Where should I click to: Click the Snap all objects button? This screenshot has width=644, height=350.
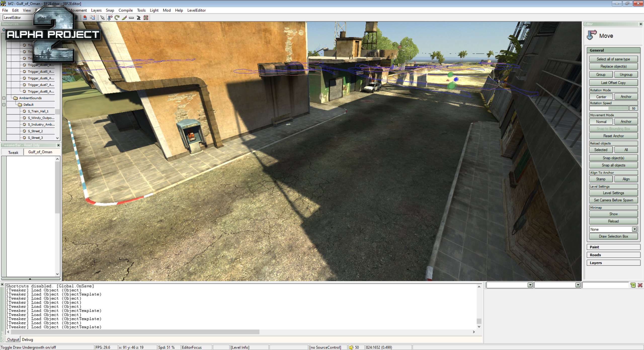click(x=613, y=165)
